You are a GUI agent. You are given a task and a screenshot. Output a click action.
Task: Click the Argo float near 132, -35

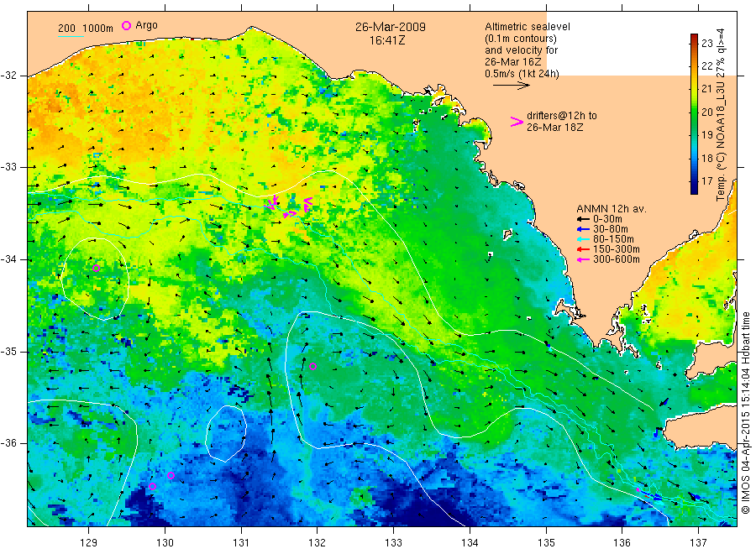[x=312, y=366]
